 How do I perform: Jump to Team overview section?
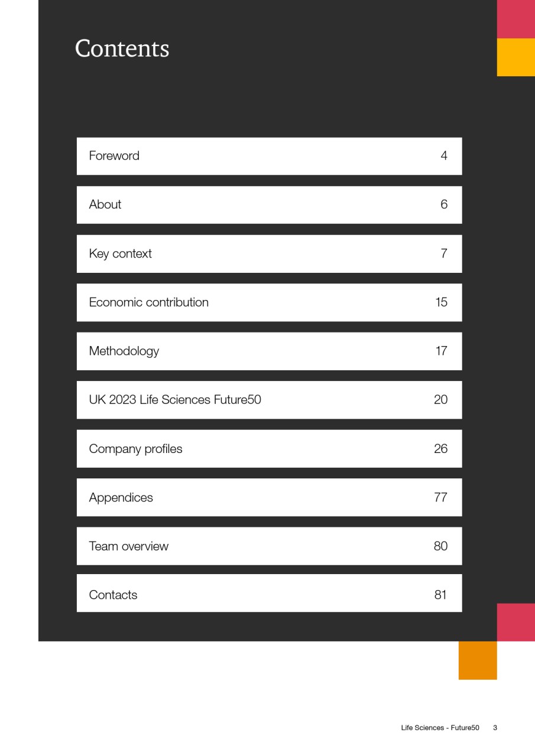pyautogui.click(x=269, y=546)
